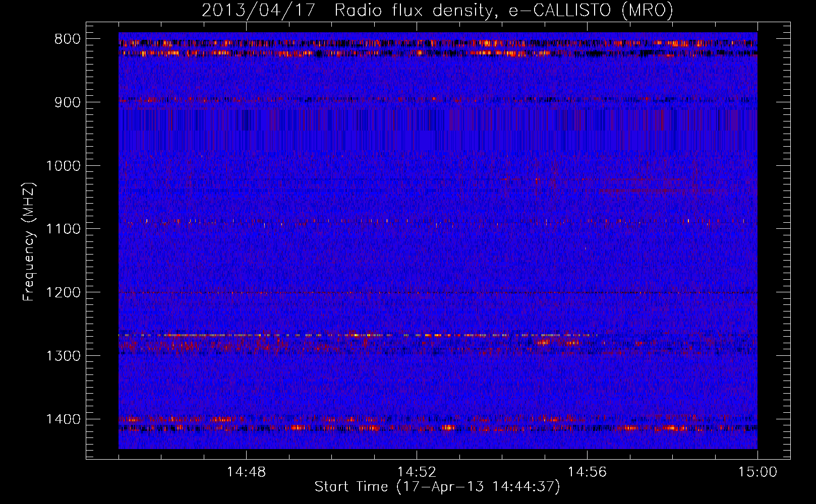The image size is (816, 504).
Task: Click the thin horizontal line at 1200 MHz
Action: (438, 292)
